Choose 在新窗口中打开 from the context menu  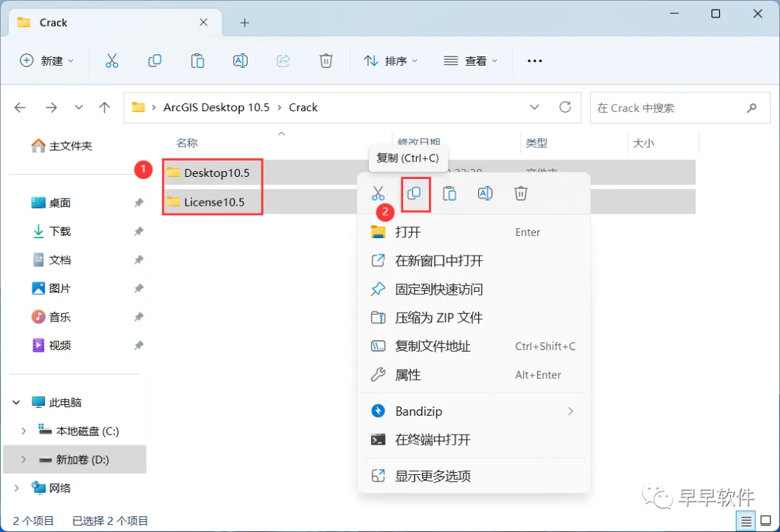coord(474,261)
